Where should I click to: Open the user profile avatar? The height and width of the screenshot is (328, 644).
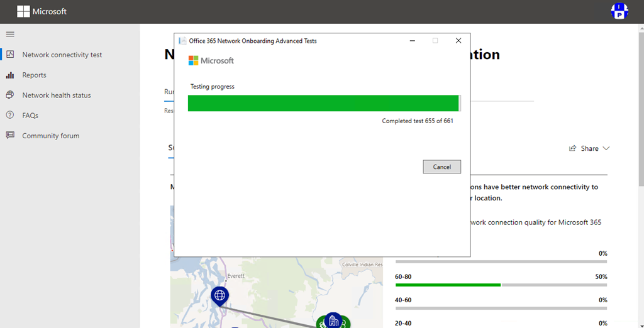619,11
